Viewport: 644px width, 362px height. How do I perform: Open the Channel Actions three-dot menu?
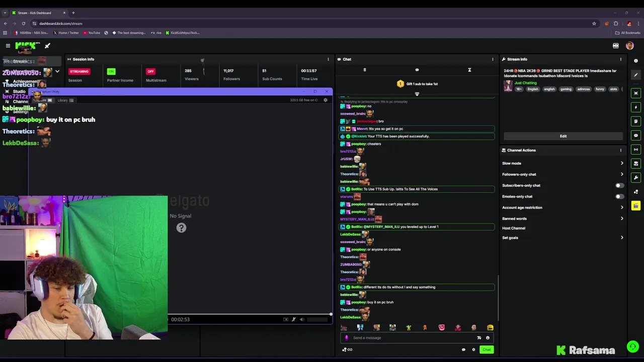[x=620, y=150]
